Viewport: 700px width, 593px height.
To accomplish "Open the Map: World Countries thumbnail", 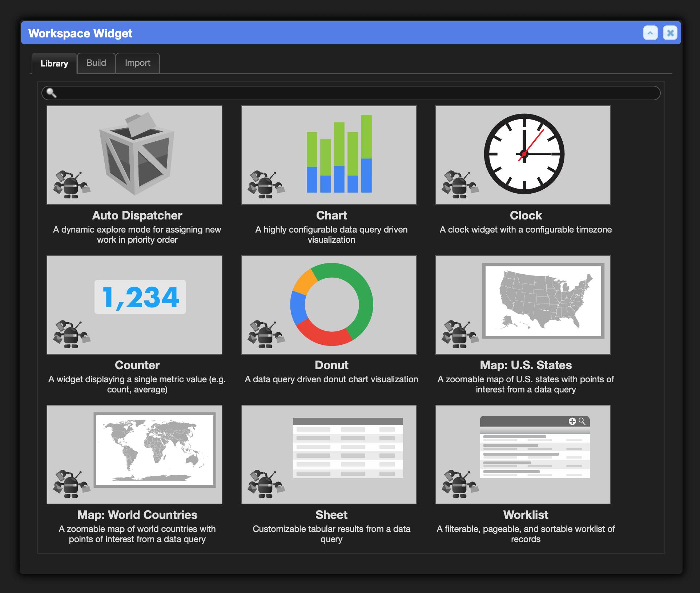I will 134,455.
